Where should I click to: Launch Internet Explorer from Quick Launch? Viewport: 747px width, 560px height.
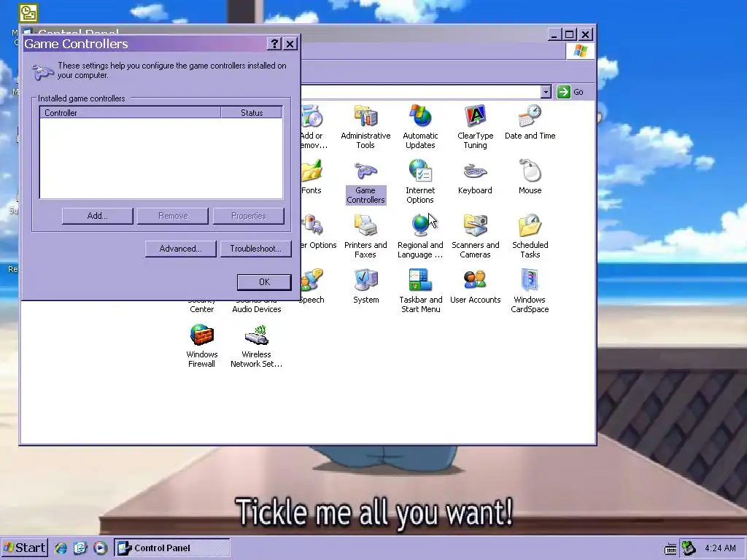pyautogui.click(x=61, y=548)
